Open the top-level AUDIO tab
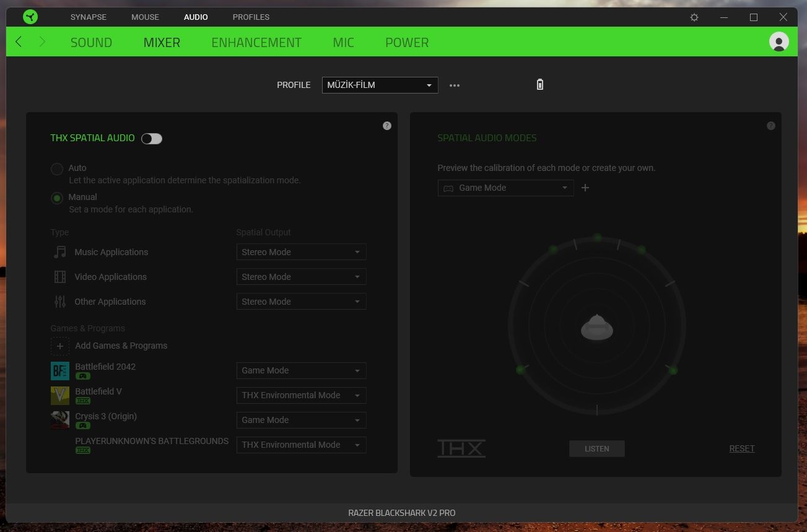The width and height of the screenshot is (807, 532). click(x=196, y=17)
